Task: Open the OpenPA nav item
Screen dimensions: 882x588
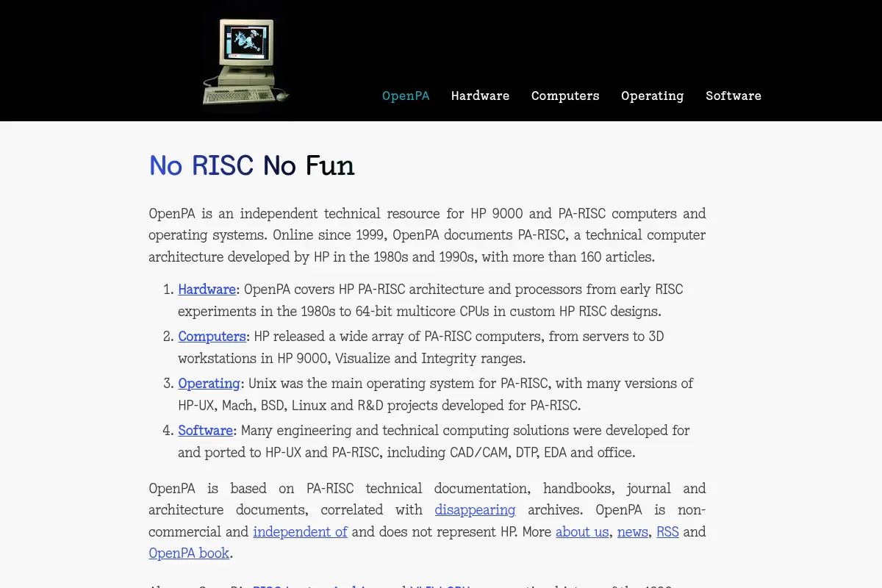Action: click(406, 96)
